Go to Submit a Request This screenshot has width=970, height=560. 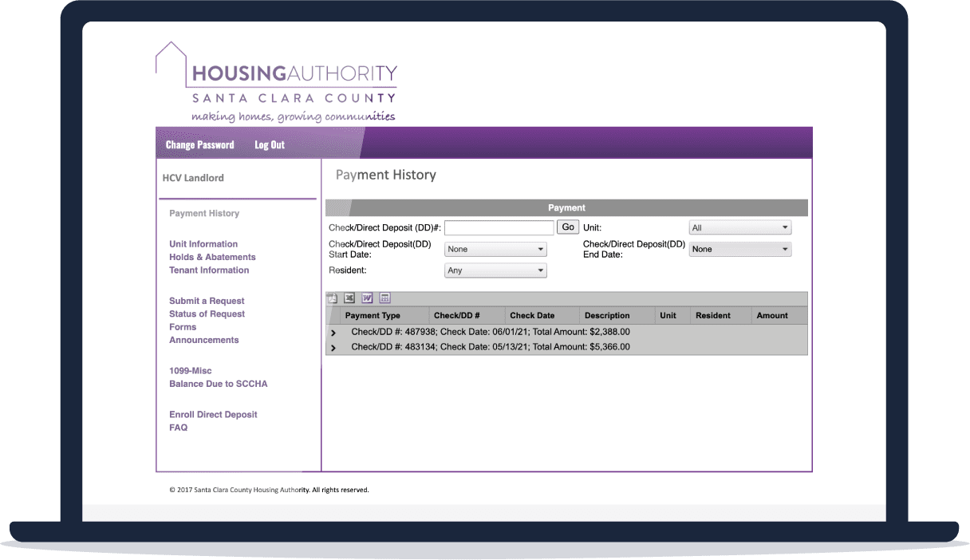[207, 301]
